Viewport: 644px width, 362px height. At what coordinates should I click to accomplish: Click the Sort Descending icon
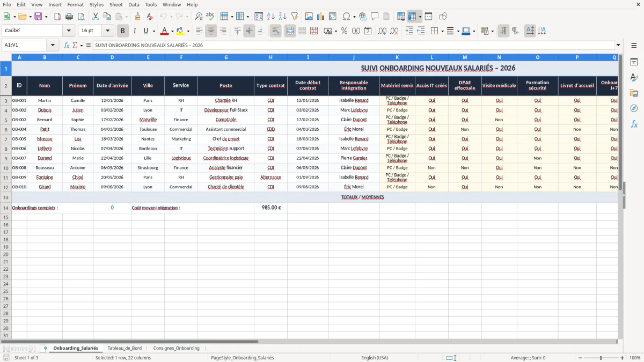[282, 17]
